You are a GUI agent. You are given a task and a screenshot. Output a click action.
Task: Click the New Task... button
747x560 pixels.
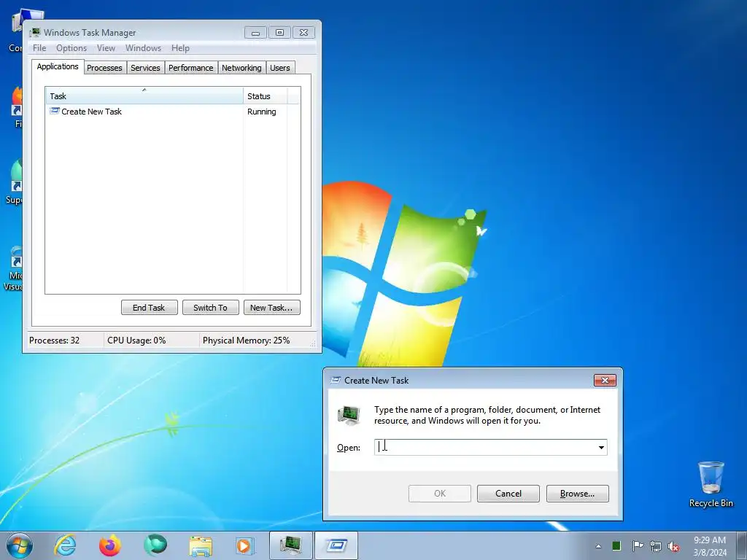271,308
